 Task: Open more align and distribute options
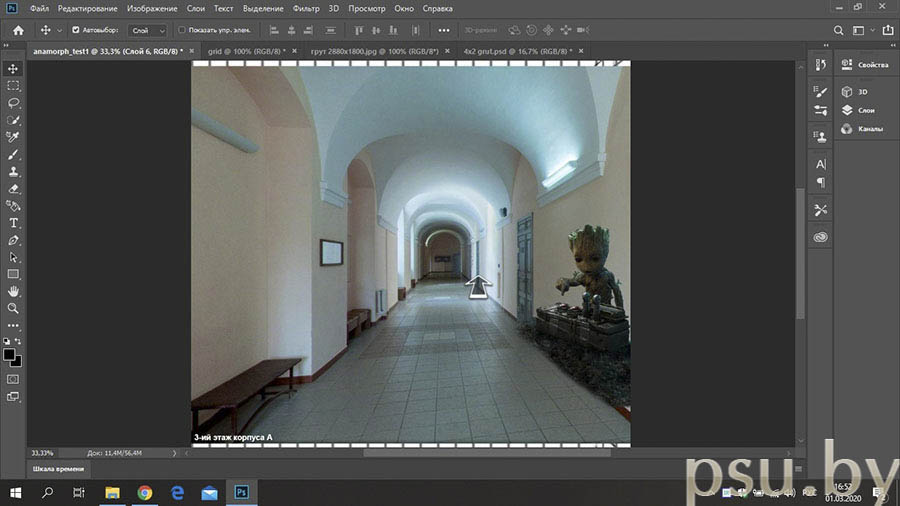coord(444,30)
